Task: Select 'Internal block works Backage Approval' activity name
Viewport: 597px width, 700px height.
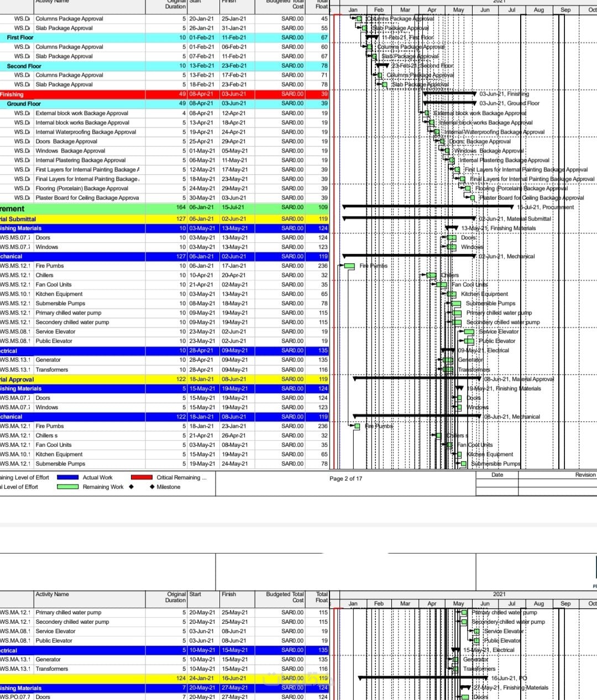Action: pyautogui.click(x=82, y=123)
